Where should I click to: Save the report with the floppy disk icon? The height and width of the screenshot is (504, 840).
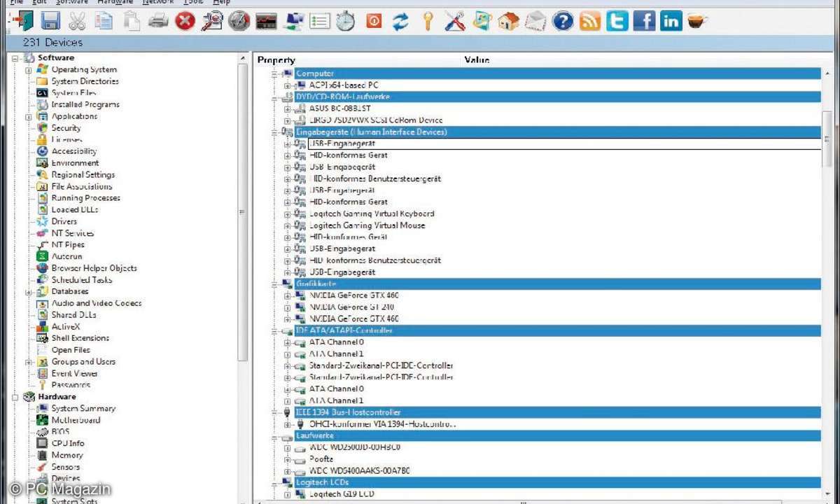tap(50, 21)
